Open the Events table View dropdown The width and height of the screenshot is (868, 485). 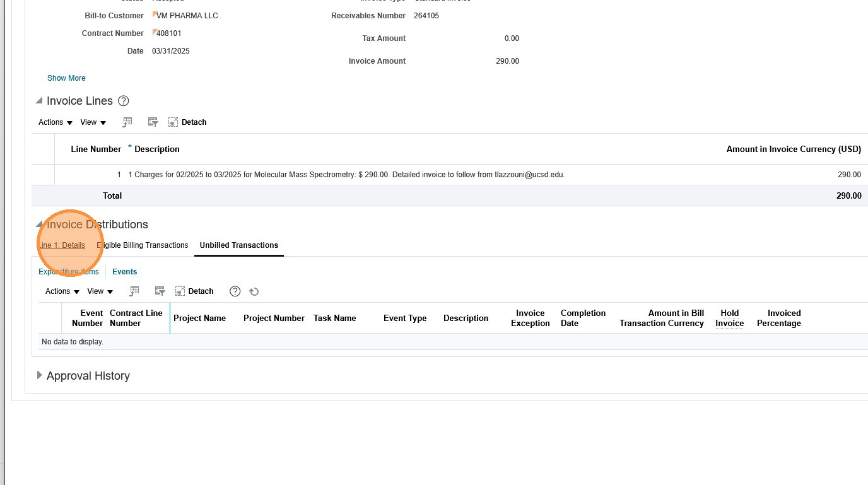[100, 291]
